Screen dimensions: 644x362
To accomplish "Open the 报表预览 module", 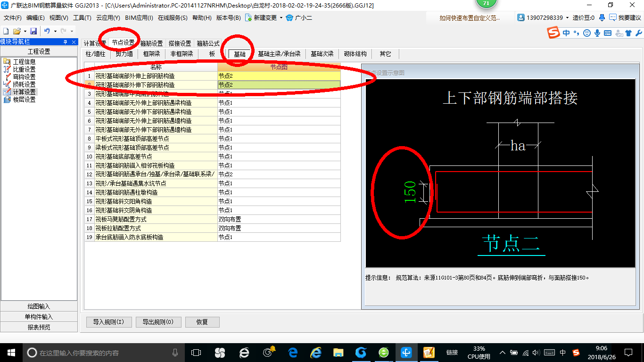I will [39, 327].
